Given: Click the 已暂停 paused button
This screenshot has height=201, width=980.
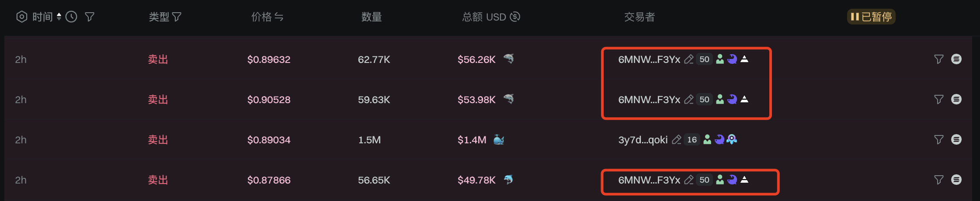Looking at the screenshot, I should pyautogui.click(x=871, y=17).
